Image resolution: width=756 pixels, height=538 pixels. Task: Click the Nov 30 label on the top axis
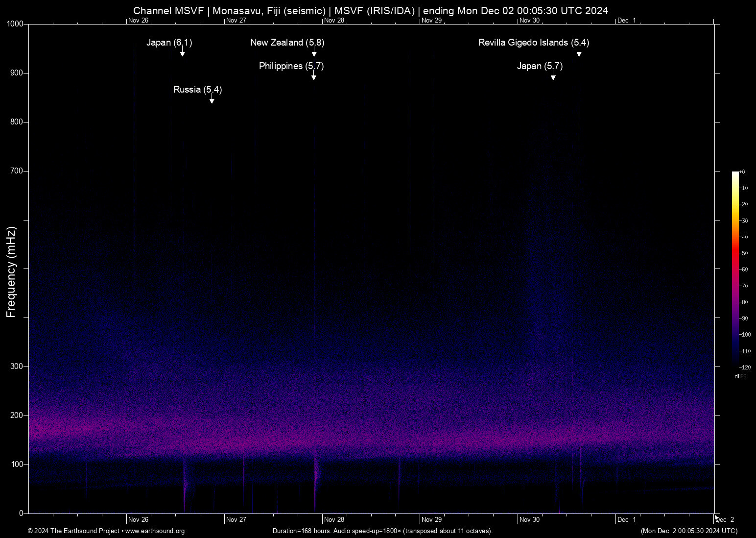529,21
